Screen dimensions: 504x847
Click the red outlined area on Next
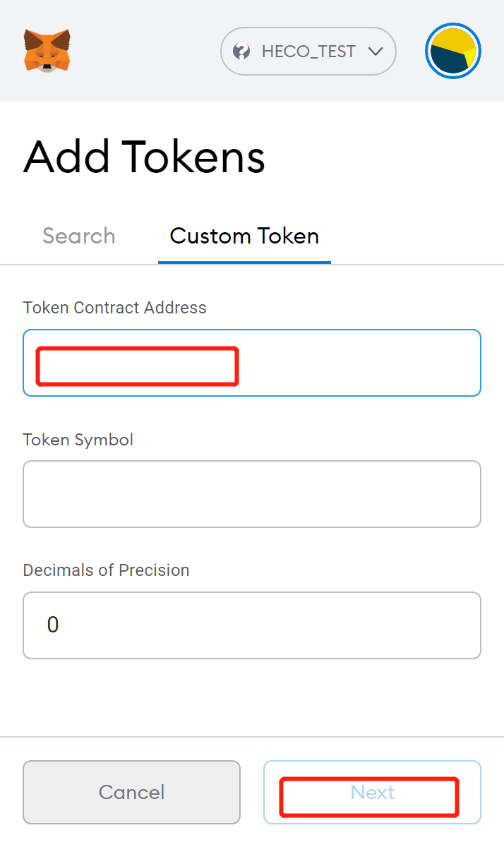point(369,796)
